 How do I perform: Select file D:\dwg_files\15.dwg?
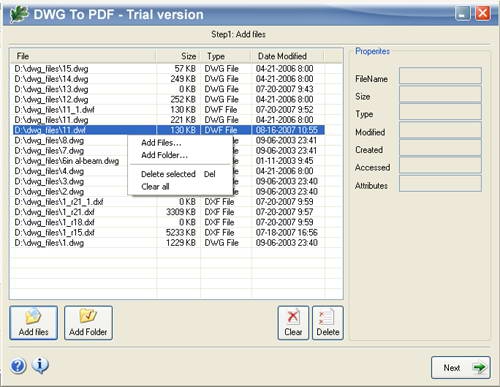click(x=51, y=69)
